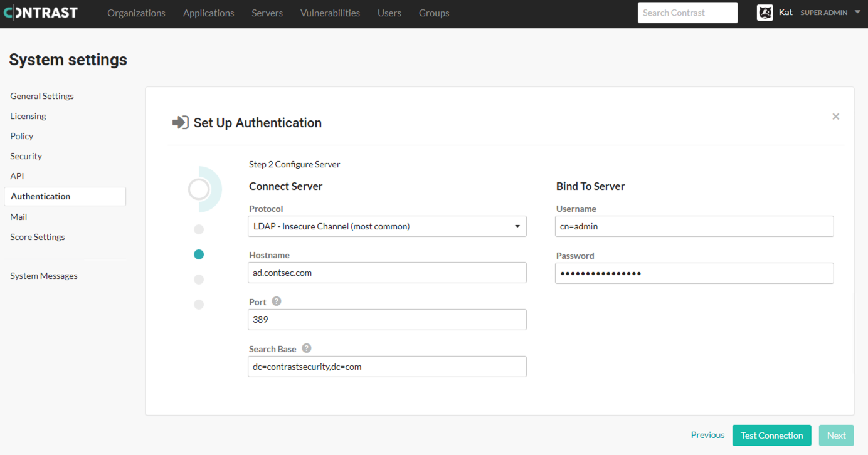
Task: Open the Applications menu
Action: [x=208, y=13]
